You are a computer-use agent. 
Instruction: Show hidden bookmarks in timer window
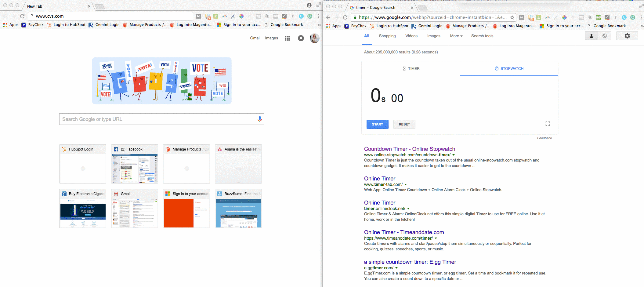[x=642, y=26]
